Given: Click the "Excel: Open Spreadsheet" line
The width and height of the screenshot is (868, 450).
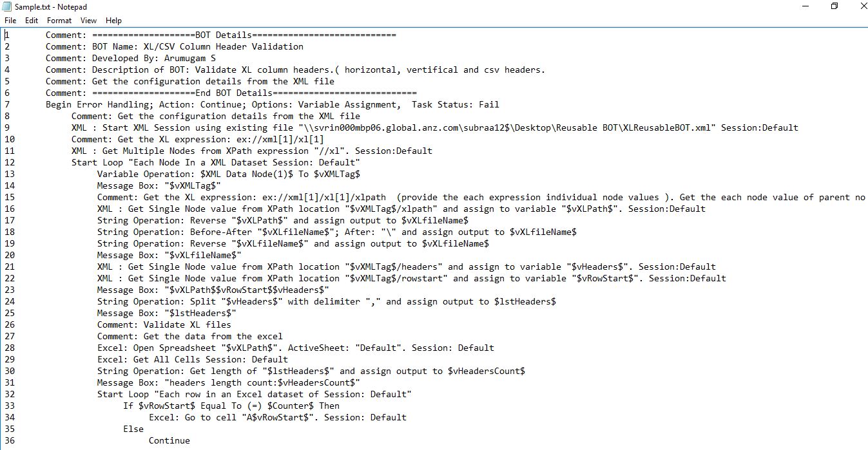Looking at the screenshot, I should [295, 348].
